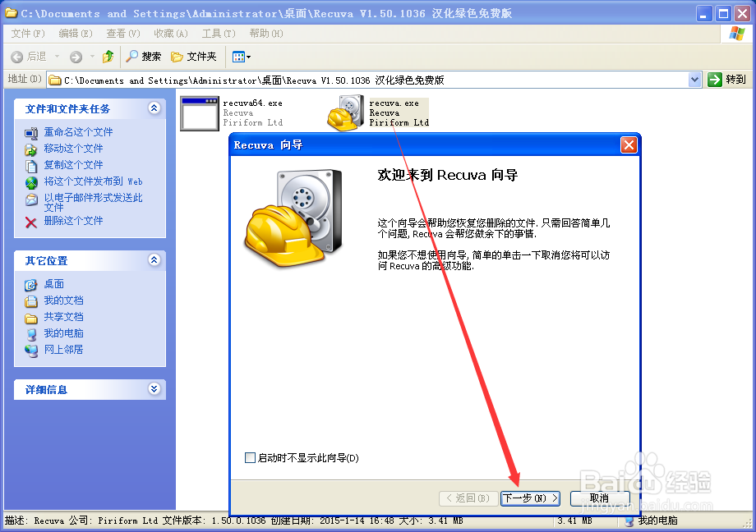756x532 pixels.
Task: Click the rename file icon in tasks
Action: pyautogui.click(x=31, y=133)
